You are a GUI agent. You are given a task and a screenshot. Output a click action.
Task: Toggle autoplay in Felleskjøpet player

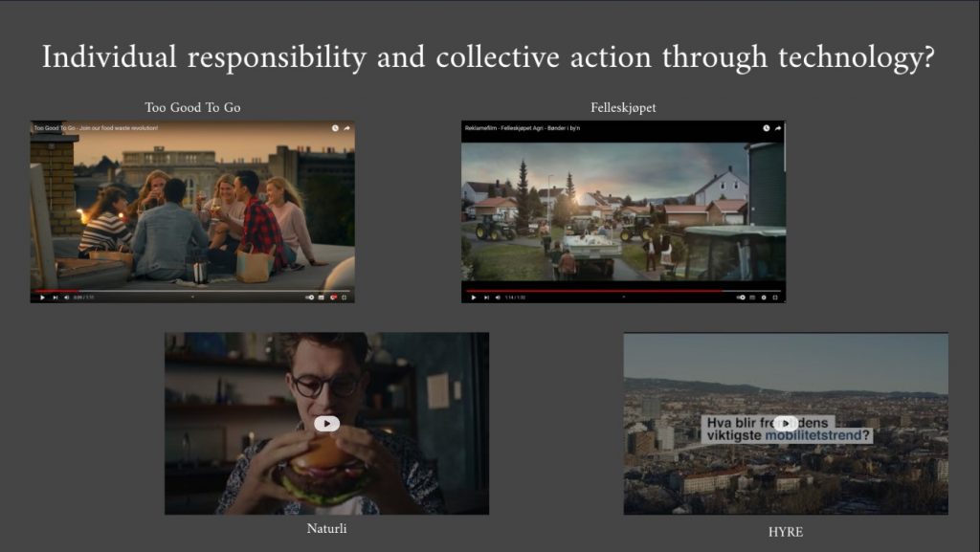click(742, 298)
